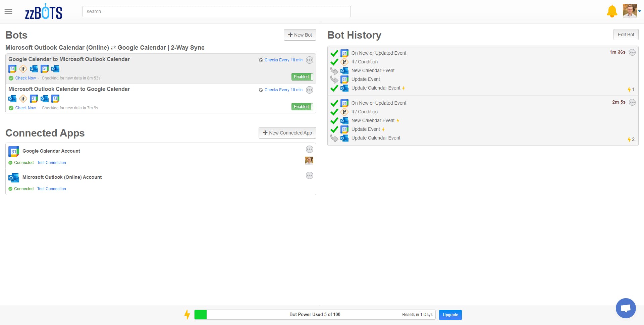644x325 pixels.
Task: Click the clock icon beside Checks Every 10 min on Google Calendar to Microsoft Outlook Calendar bot
Action: [261, 60]
